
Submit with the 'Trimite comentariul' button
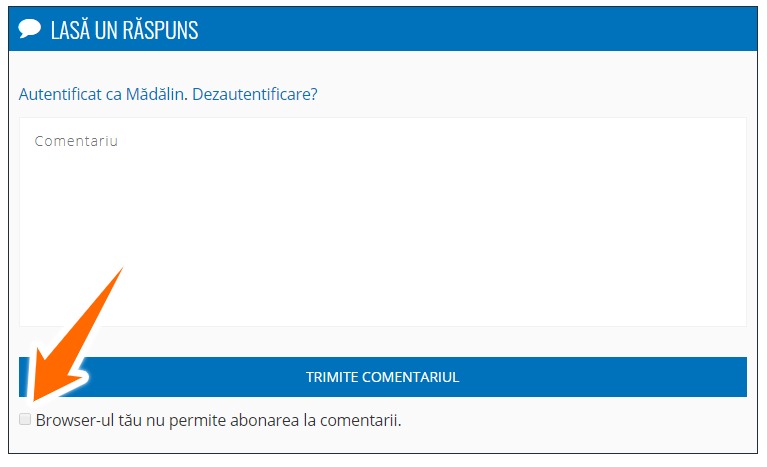click(x=383, y=377)
